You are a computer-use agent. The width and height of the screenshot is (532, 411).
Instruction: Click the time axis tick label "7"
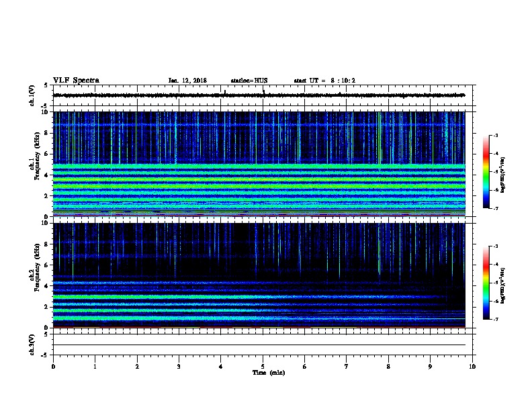(347, 366)
